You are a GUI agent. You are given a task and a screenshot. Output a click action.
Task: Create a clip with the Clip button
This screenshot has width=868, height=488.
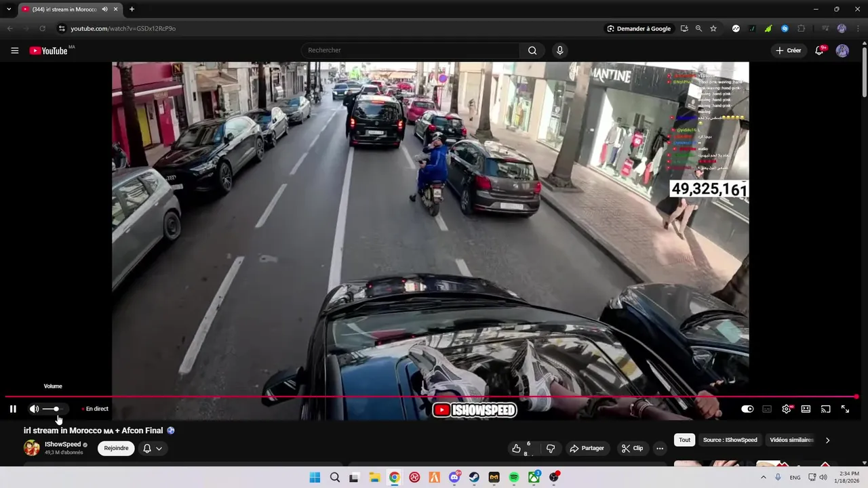pyautogui.click(x=631, y=449)
